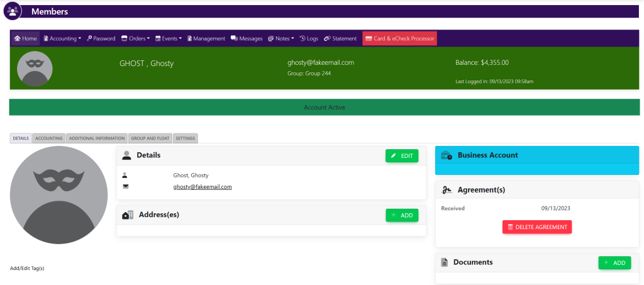Expand the Events dropdown menu
Viewport: 644px width, 285px height.
click(x=168, y=38)
